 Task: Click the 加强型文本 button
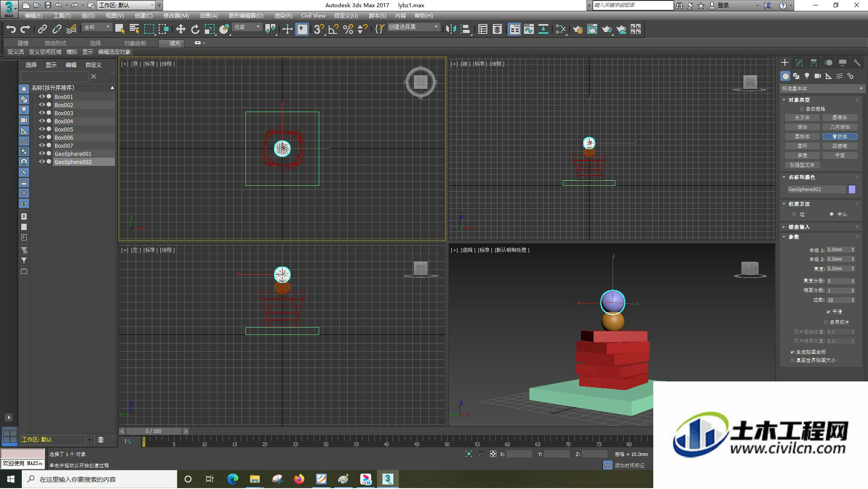point(802,165)
